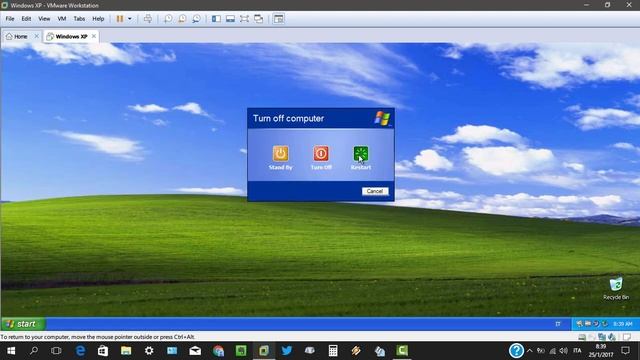The width and height of the screenshot is (640, 360).
Task: Expand the power options dropdown arrow
Action: pyautogui.click(x=130, y=19)
